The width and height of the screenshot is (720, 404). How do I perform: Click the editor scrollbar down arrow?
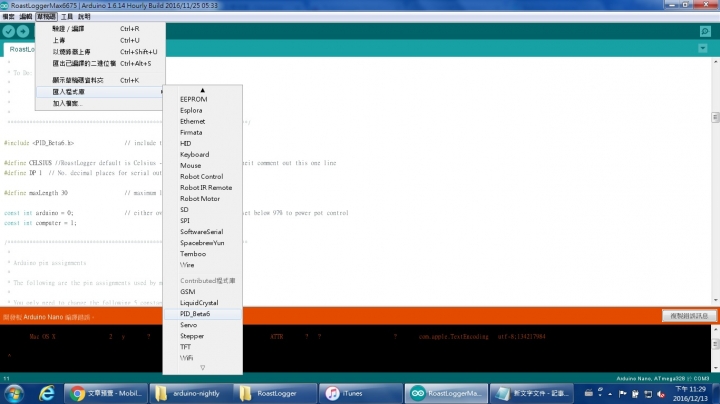(715, 301)
